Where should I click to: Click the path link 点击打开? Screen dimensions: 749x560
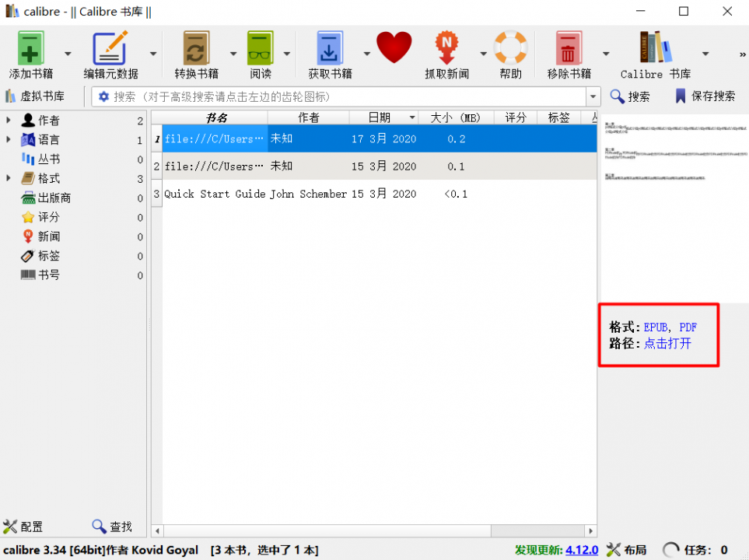(x=667, y=344)
